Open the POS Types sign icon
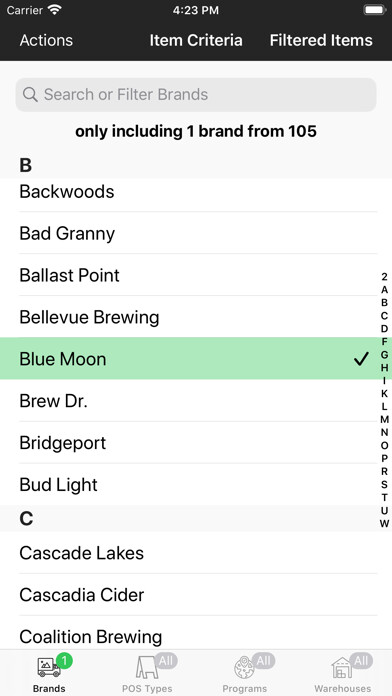Image resolution: width=392 pixels, height=696 pixels. 147,668
